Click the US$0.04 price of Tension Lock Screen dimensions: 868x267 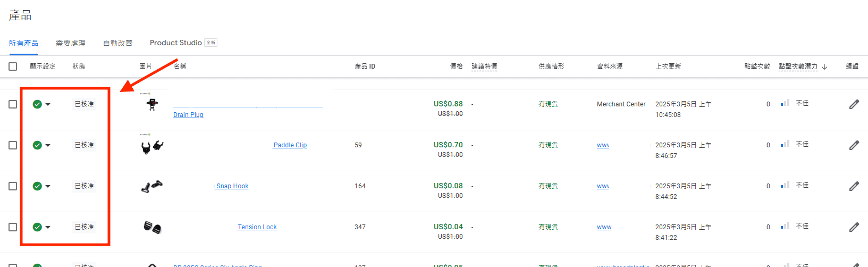[x=448, y=227]
